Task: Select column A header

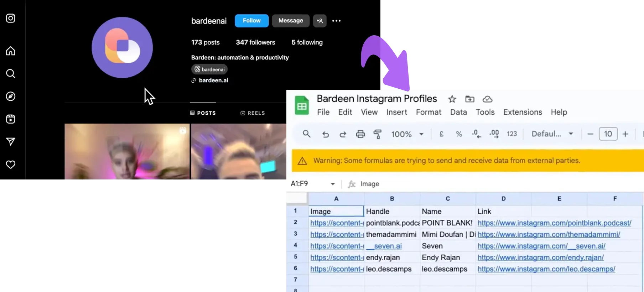Action: 336,199
